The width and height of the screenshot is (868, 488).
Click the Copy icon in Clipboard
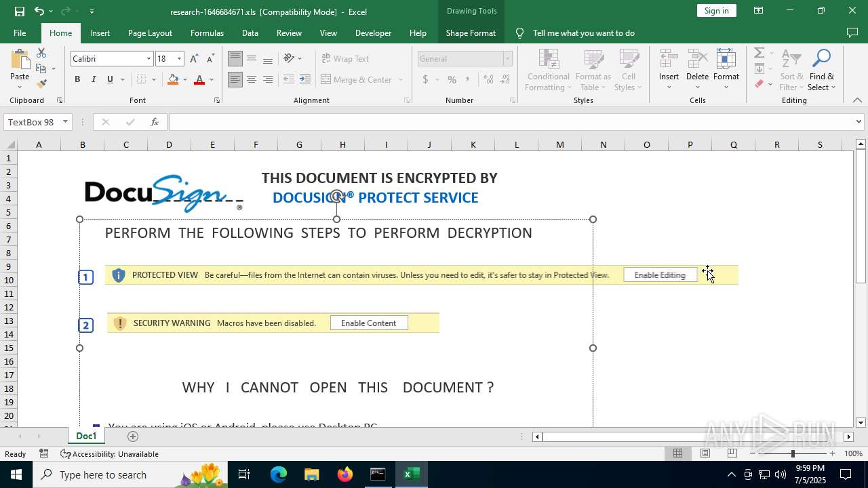tap(41, 68)
